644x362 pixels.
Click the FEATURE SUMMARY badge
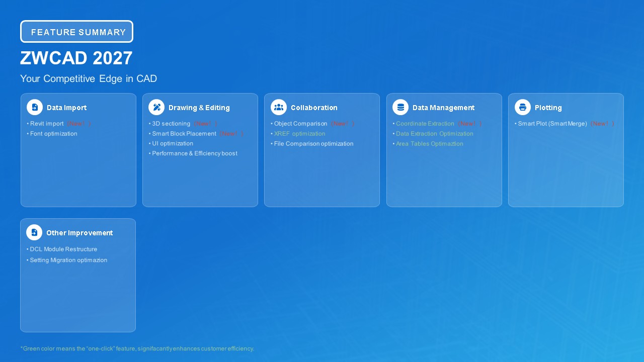coord(76,32)
